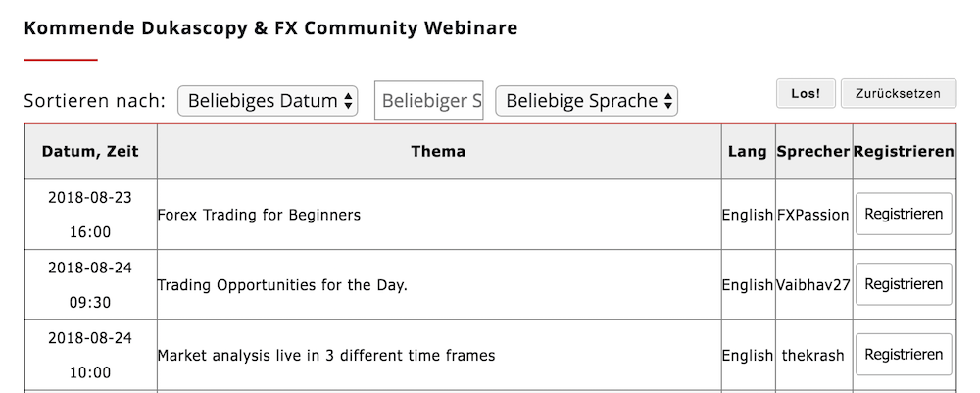The width and height of the screenshot is (980, 393).
Task: Click Market analysis live in 3 time frames
Action: point(326,356)
